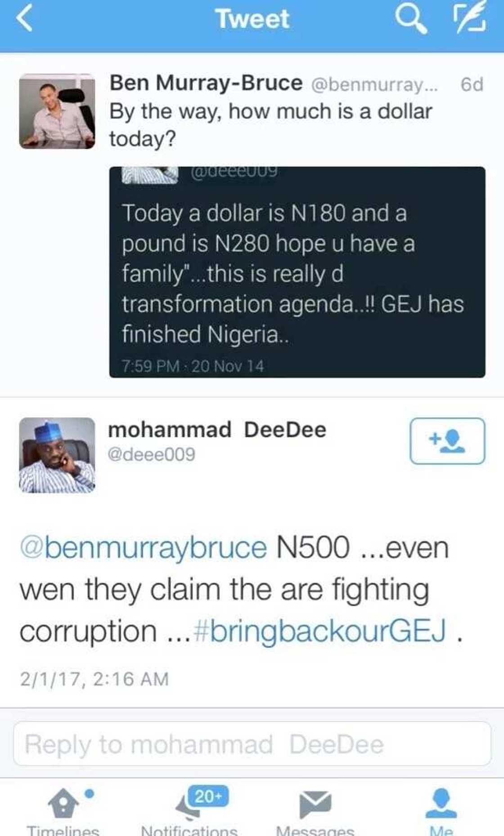Open Notifications bell icon

tap(189, 806)
